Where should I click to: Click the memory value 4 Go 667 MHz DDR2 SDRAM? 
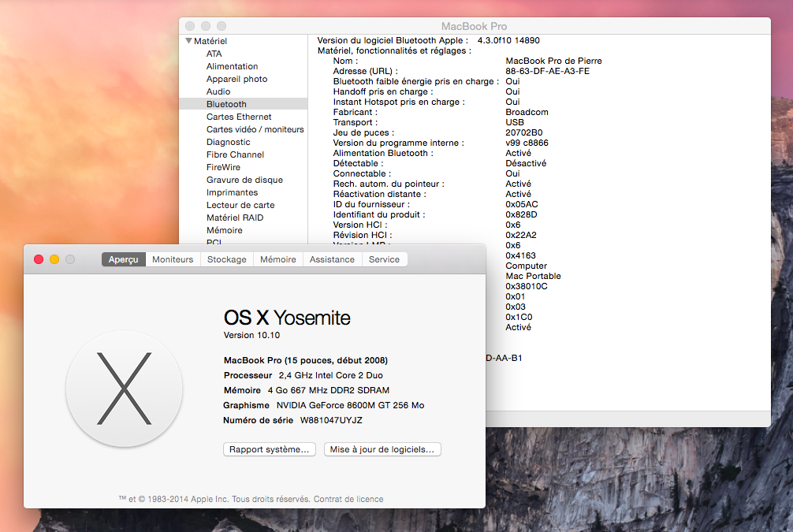pyautogui.click(x=329, y=390)
